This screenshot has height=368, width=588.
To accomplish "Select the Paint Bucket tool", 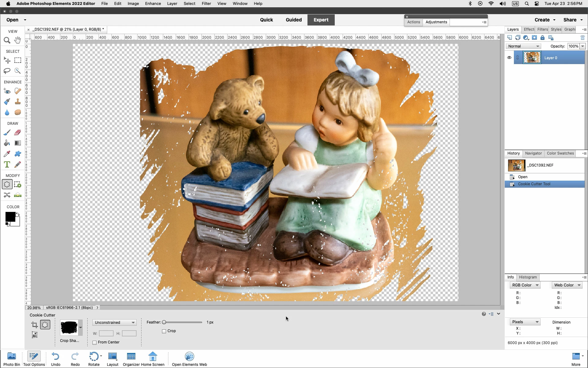I will [7, 143].
